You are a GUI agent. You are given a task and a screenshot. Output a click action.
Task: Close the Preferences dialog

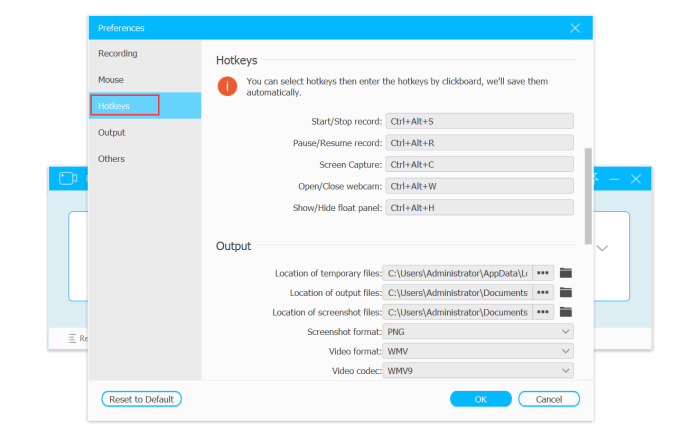pyautogui.click(x=575, y=28)
